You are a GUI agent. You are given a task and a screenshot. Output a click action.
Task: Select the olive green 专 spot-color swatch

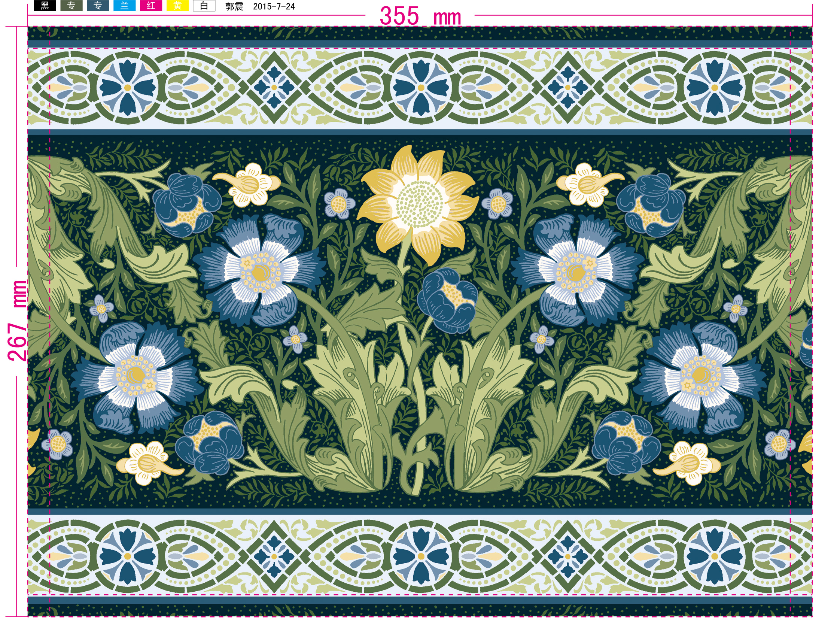click(71, 6)
